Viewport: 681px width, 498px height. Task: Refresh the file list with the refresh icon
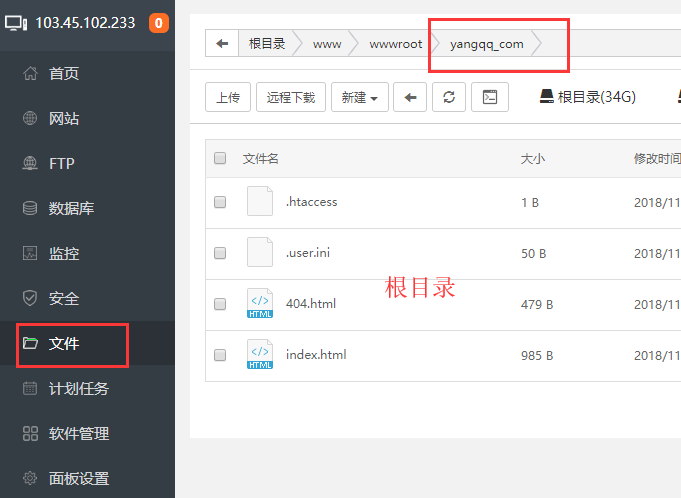pyautogui.click(x=449, y=97)
